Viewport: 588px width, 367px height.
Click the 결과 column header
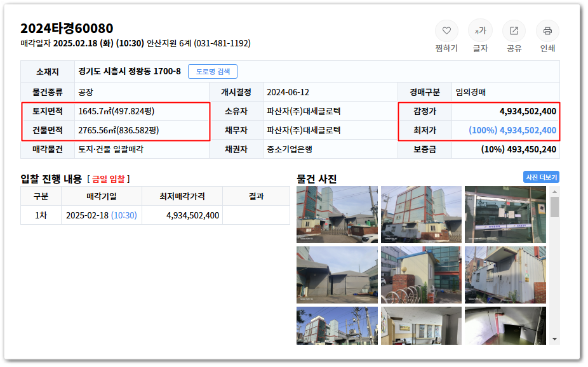(x=256, y=196)
